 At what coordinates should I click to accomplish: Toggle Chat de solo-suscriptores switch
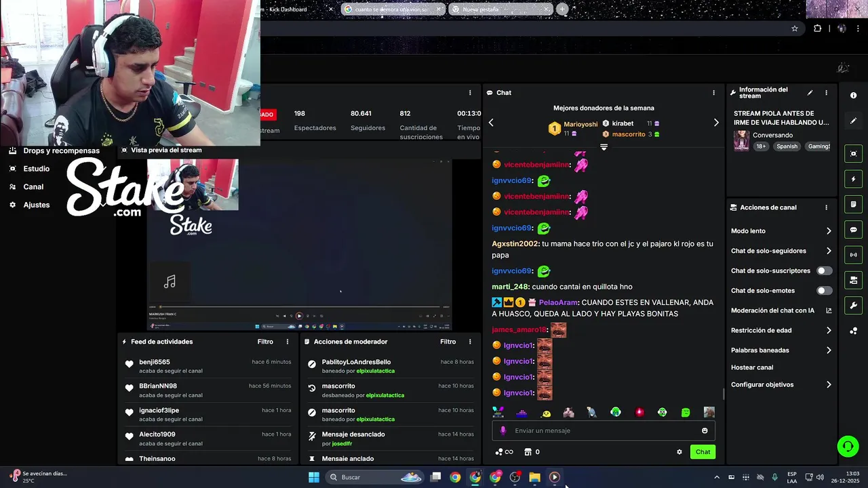point(824,270)
